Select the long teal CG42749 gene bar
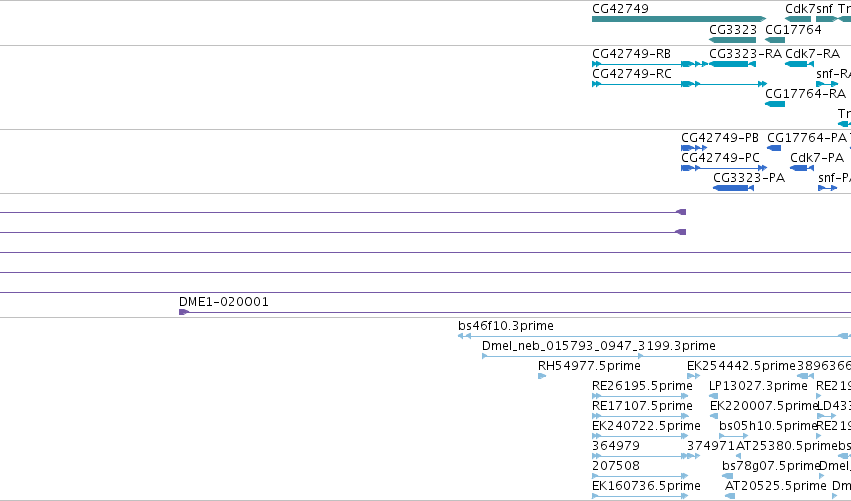The width and height of the screenshot is (851, 501). tap(679, 20)
